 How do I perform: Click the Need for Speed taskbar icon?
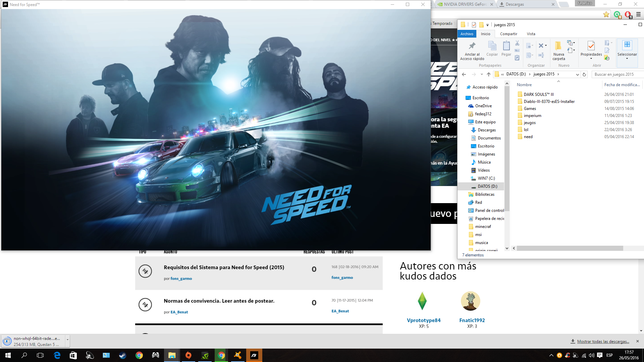[254, 355]
